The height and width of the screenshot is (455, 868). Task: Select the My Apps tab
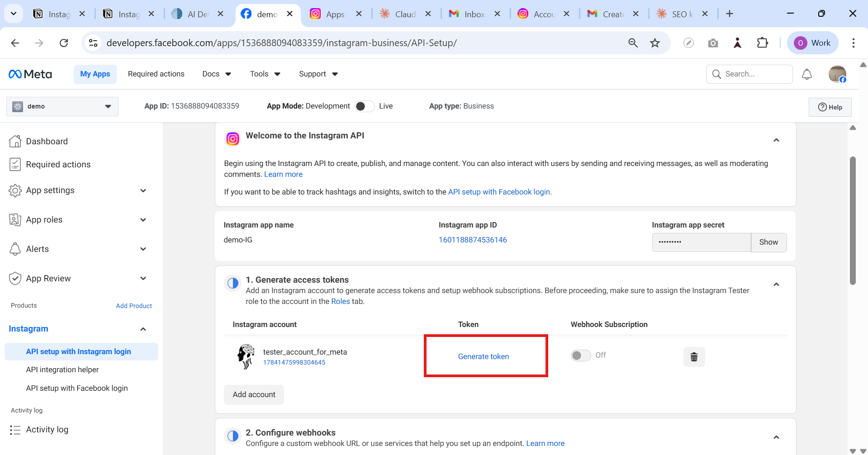(95, 74)
